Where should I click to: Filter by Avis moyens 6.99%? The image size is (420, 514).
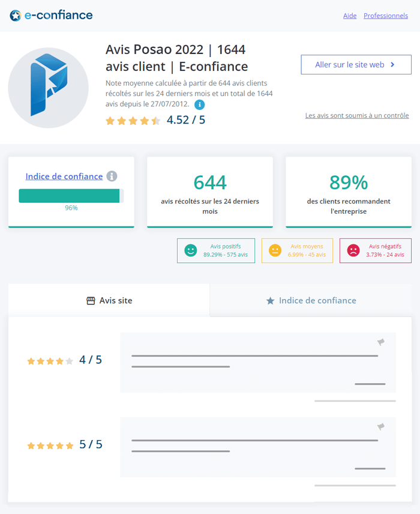coord(297,251)
